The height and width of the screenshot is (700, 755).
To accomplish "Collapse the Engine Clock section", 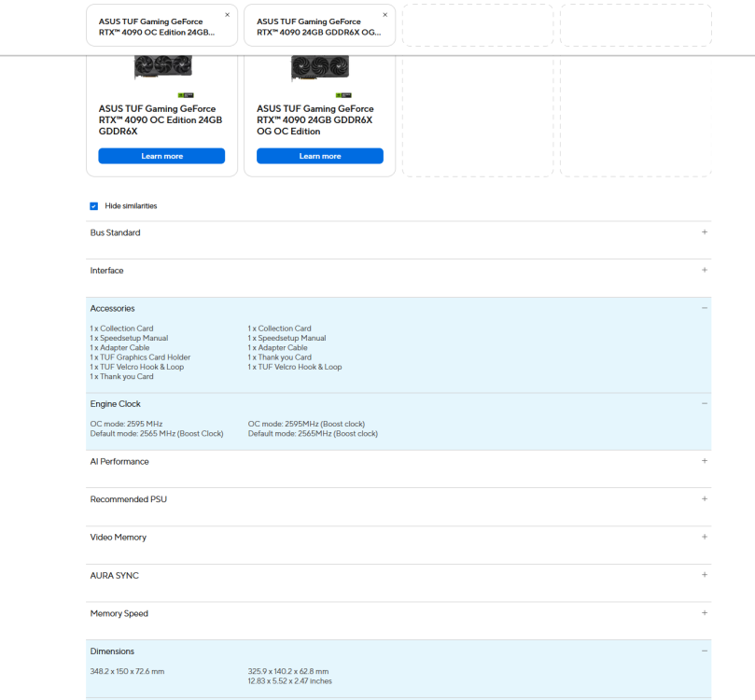I will pos(705,403).
